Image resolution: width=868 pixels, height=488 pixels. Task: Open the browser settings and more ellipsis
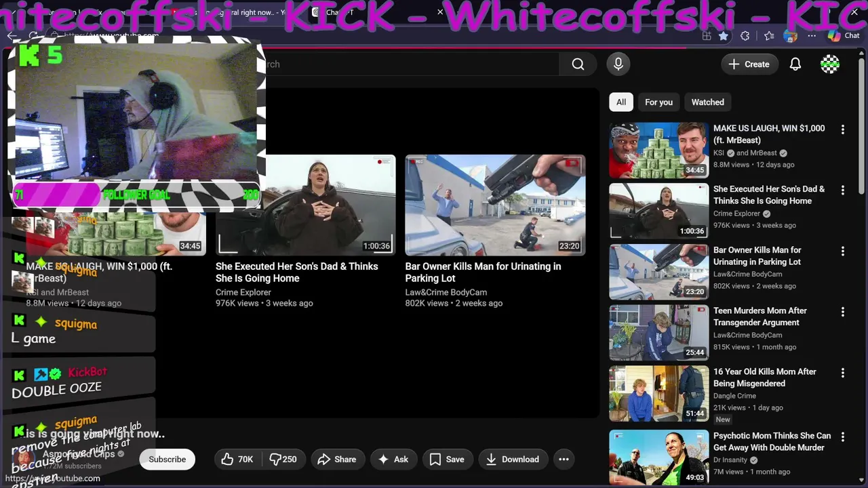point(812,36)
